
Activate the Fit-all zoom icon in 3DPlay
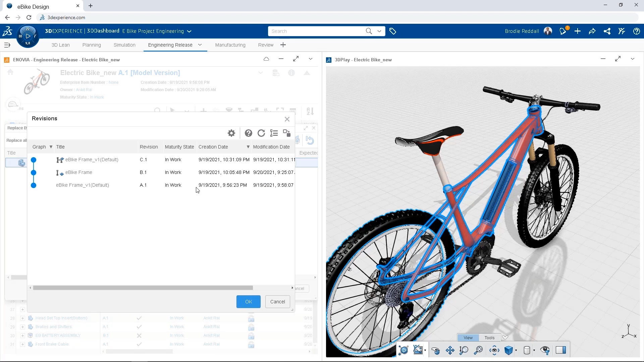478,350
